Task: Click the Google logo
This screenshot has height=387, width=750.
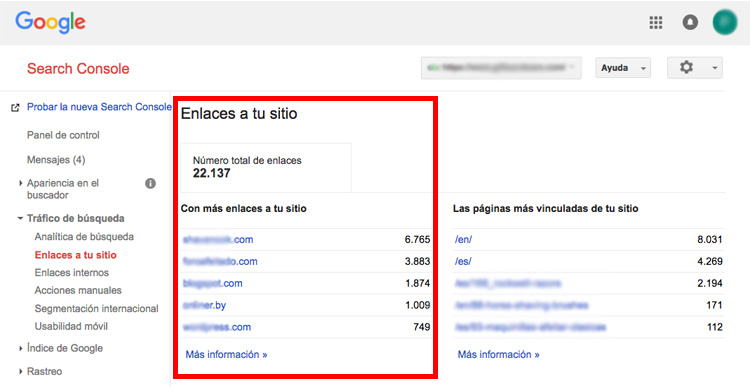Action: coord(50,22)
